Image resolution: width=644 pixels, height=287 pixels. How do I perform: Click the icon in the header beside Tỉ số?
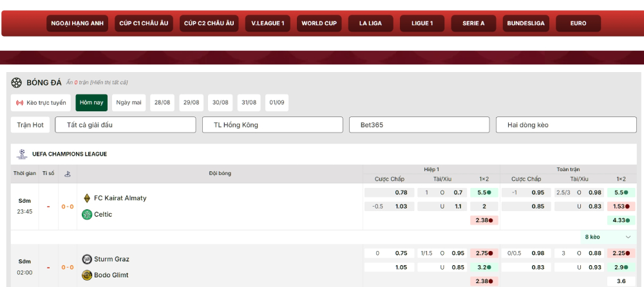pos(68,173)
